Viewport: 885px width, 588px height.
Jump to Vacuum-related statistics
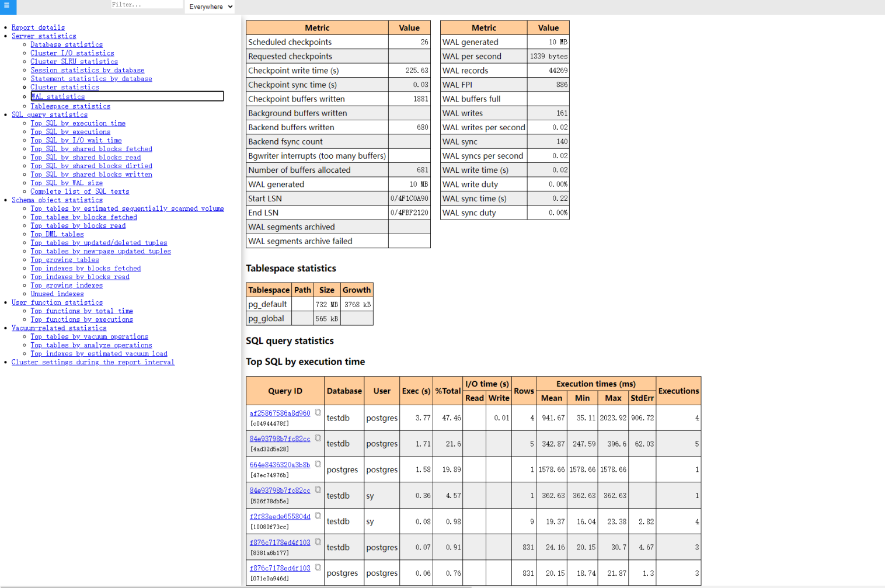point(59,328)
